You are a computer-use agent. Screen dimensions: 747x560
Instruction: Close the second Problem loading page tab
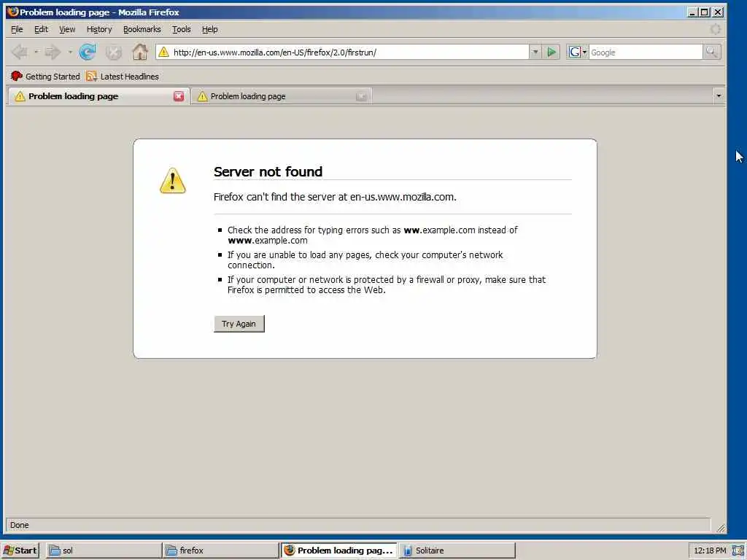pos(361,97)
